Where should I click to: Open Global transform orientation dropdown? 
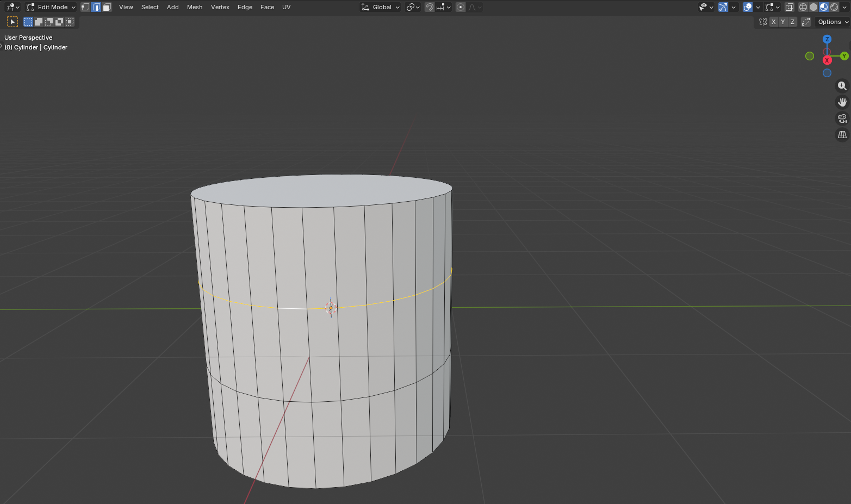point(381,7)
